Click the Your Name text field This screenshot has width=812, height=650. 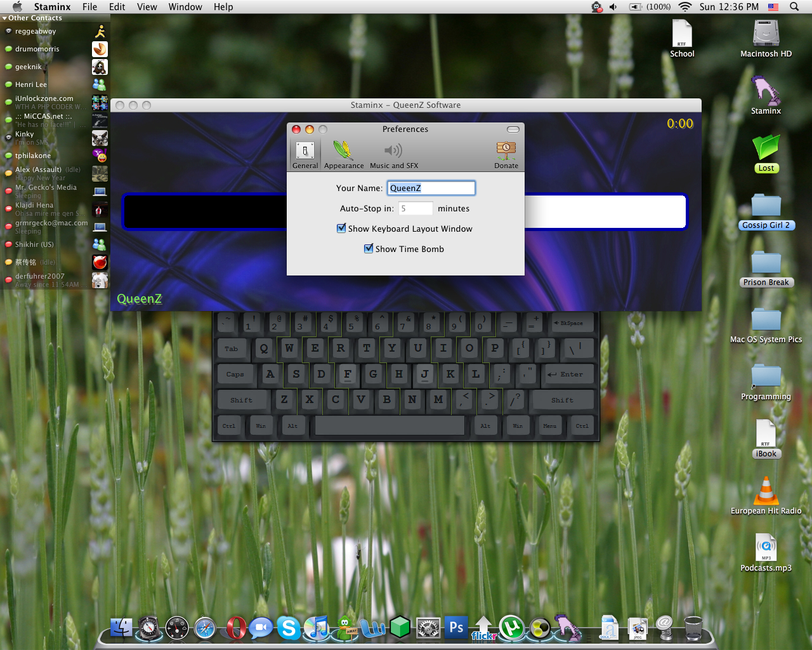point(431,188)
